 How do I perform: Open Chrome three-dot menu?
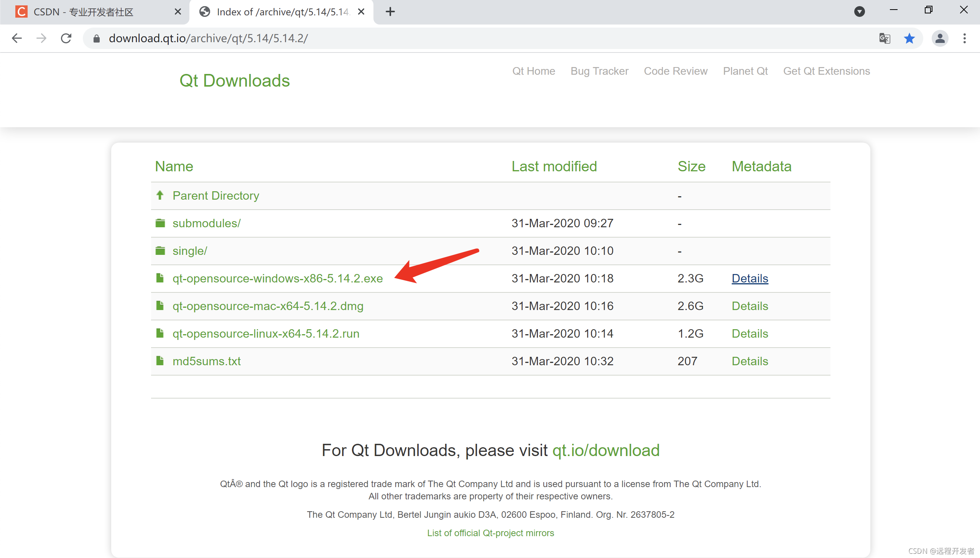tap(965, 38)
